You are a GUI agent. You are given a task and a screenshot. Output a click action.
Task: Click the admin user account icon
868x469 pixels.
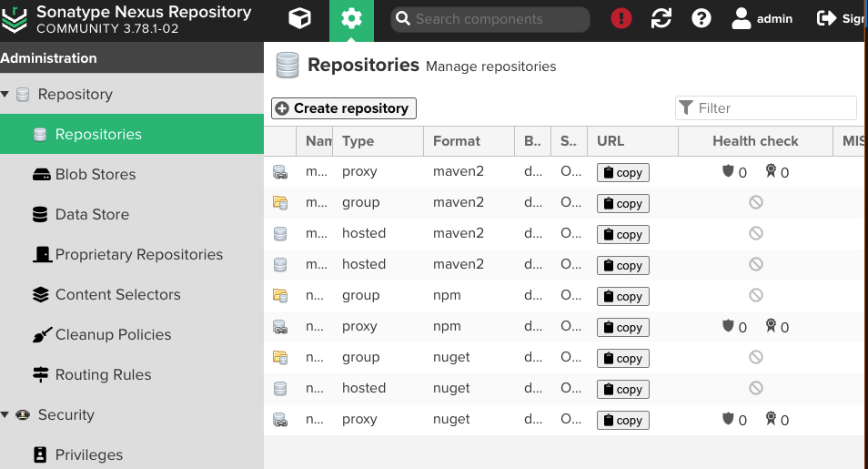(x=741, y=19)
